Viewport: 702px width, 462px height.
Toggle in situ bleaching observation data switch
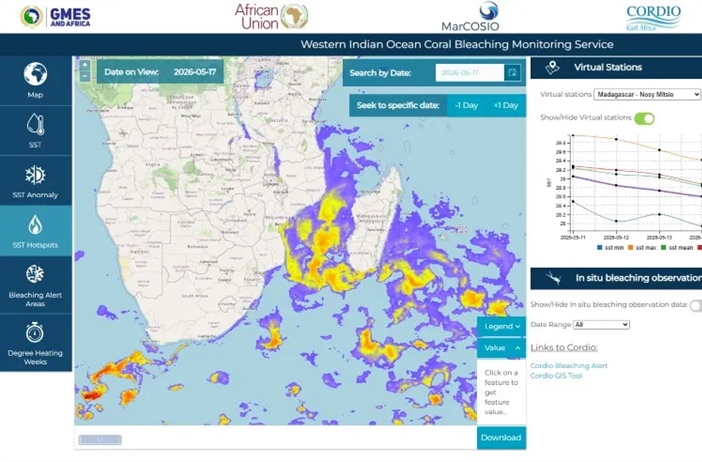tap(696, 305)
